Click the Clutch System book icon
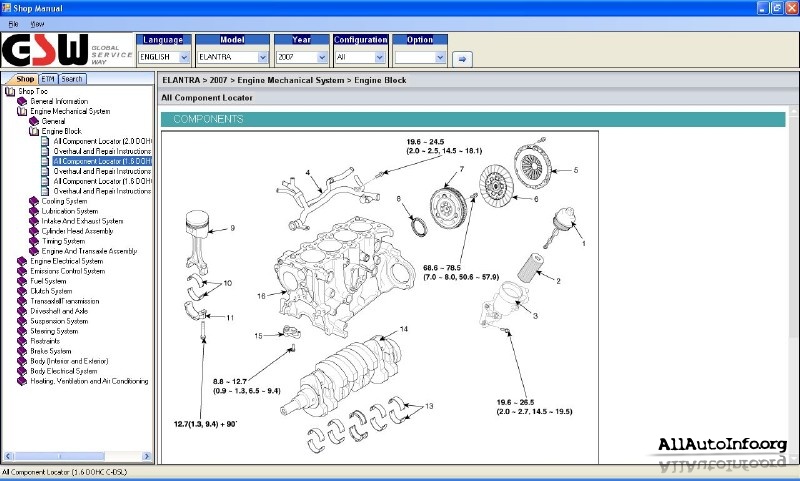Screen dimensions: 800x481 click(x=22, y=291)
